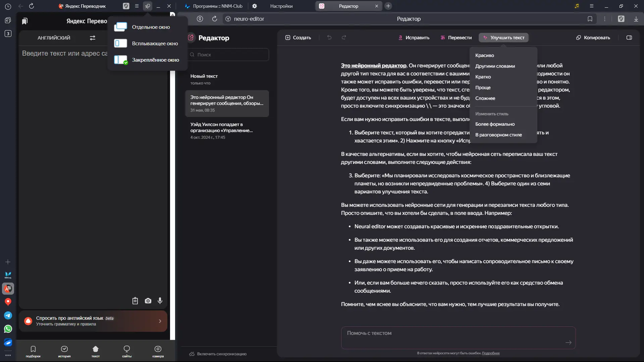Expand "Спросить про английский язык" with the chevron

pyautogui.click(x=160, y=321)
